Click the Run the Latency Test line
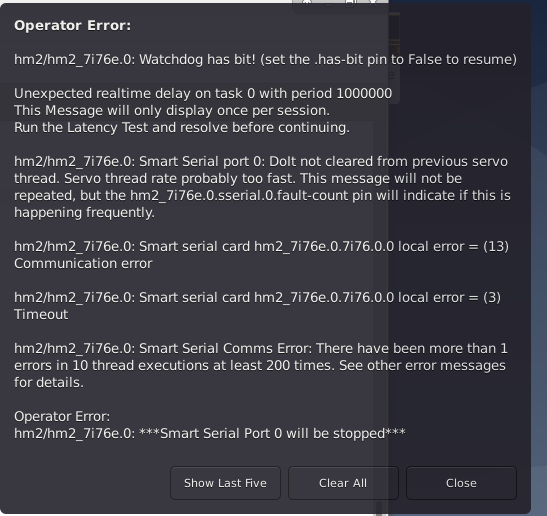Screen dimensions: 547x516 pyautogui.click(x=182, y=128)
